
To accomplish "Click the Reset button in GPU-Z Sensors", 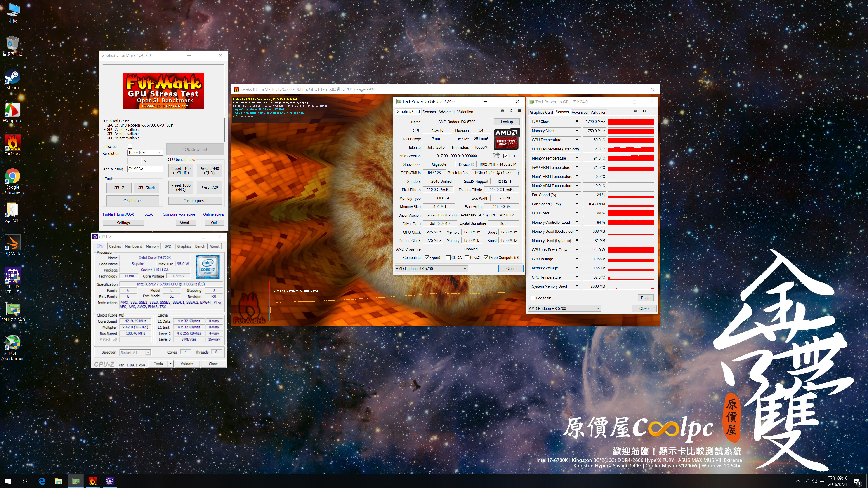I will coord(645,298).
